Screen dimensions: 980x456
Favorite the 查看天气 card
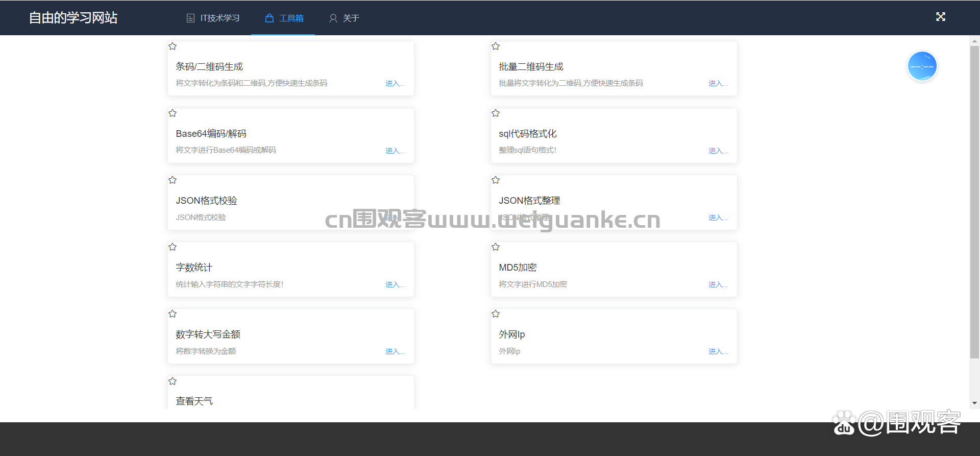click(173, 381)
